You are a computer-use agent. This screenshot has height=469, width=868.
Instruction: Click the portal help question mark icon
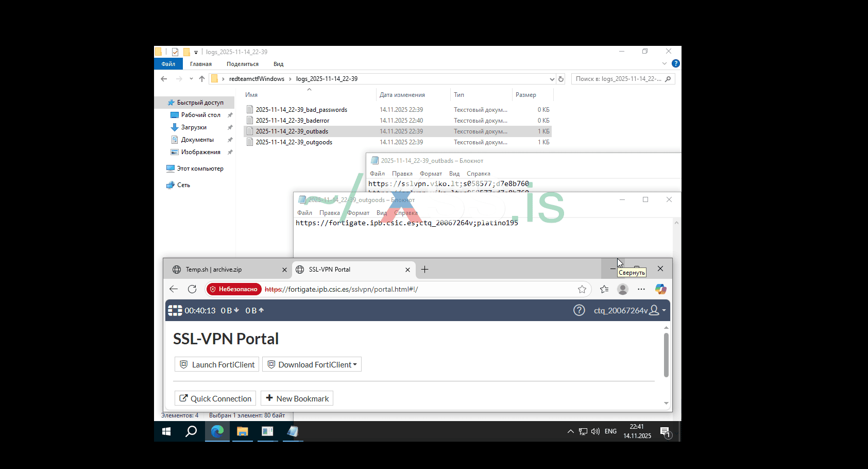click(x=579, y=310)
